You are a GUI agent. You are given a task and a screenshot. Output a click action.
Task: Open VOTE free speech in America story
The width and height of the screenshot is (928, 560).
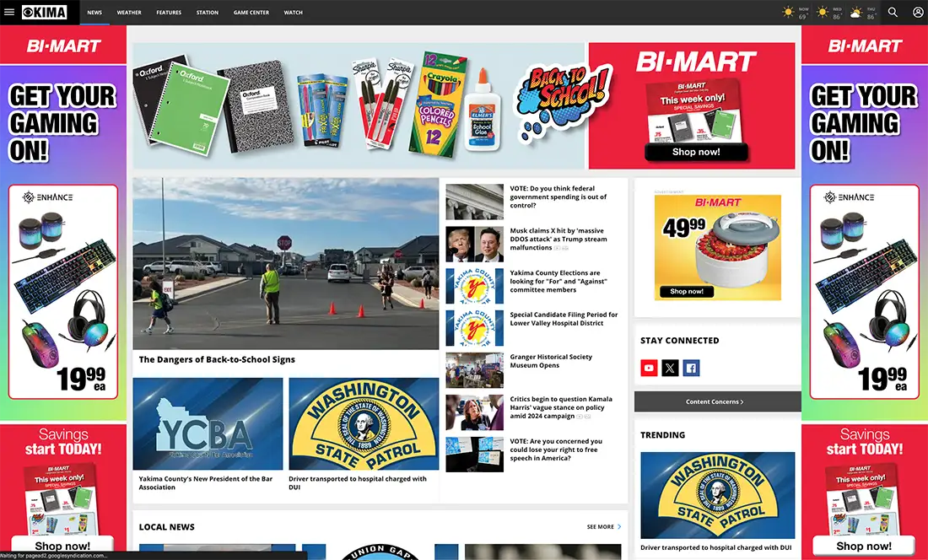pos(556,450)
